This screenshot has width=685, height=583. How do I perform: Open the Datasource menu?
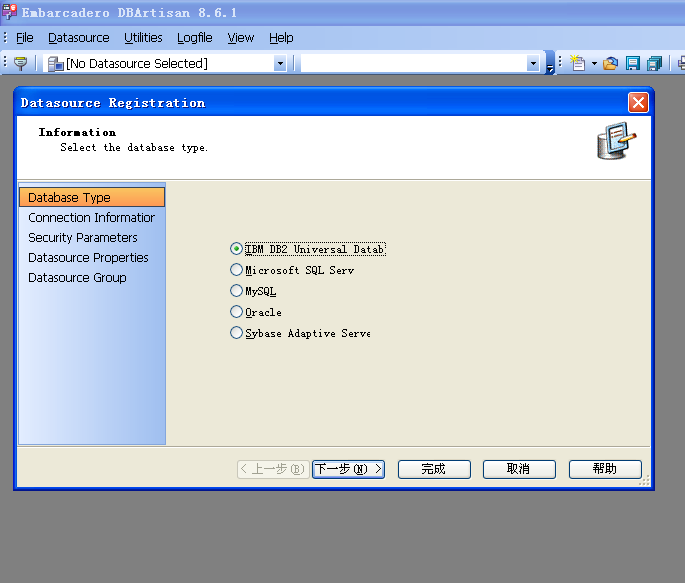point(79,38)
